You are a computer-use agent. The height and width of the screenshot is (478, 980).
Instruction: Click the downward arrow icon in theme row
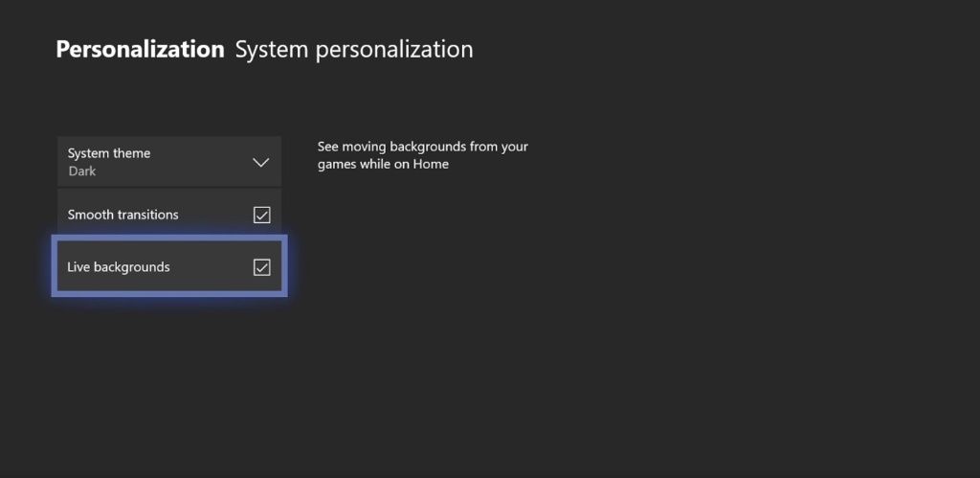click(x=260, y=162)
